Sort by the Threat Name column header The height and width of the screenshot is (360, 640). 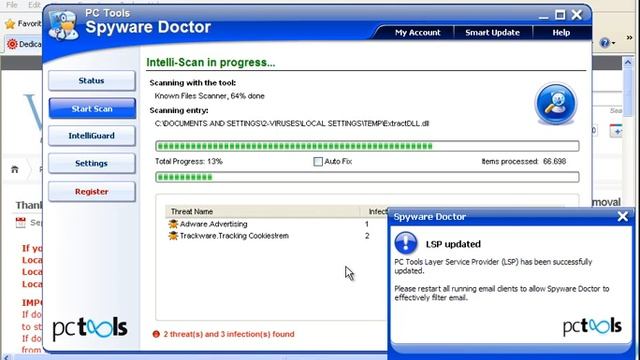point(262,211)
